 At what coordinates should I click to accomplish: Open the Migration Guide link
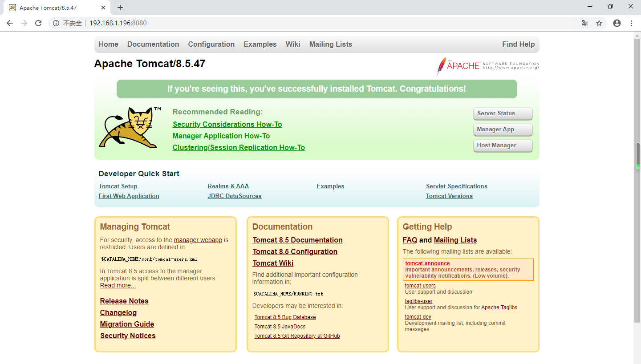tap(127, 324)
